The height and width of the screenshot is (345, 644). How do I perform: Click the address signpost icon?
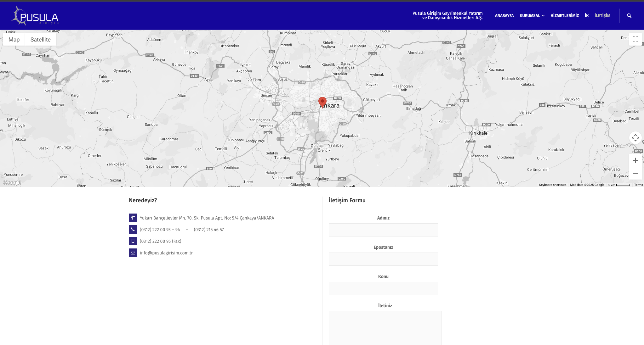(133, 218)
